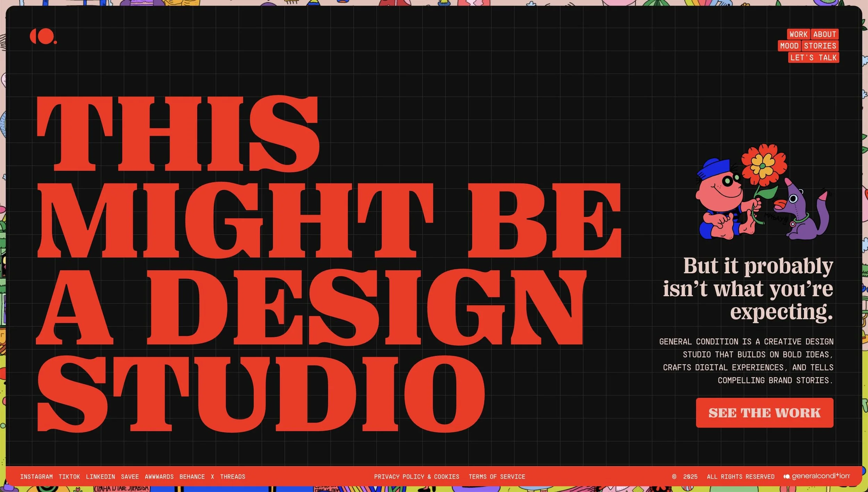Open the Threads footer link
This screenshot has width=868, height=492.
click(x=233, y=477)
